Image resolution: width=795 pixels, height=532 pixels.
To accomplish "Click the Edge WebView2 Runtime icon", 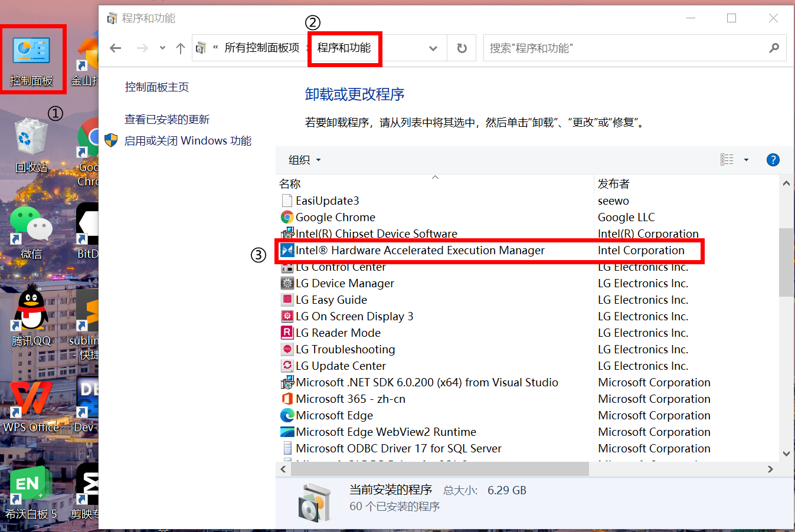I will 287,432.
